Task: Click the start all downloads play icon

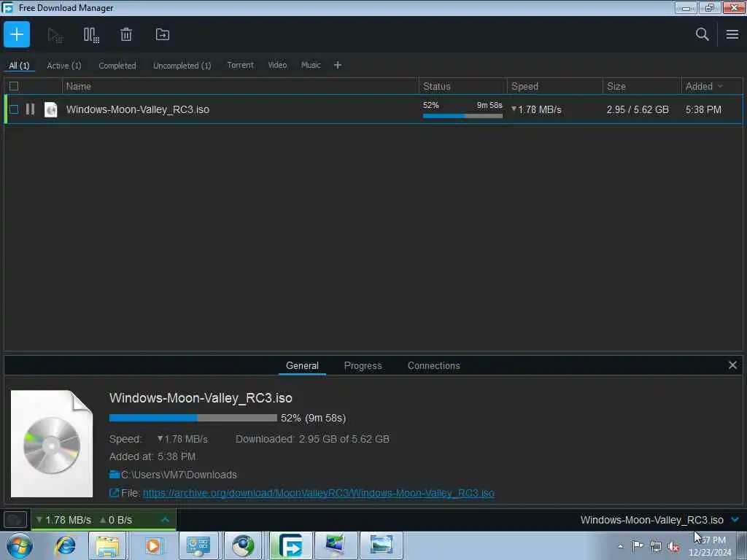Action: (x=55, y=35)
